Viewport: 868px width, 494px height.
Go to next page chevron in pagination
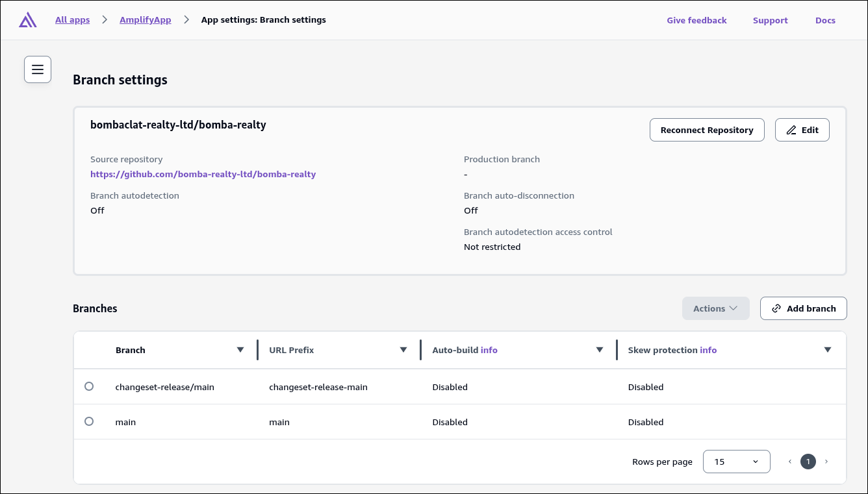[x=826, y=462]
